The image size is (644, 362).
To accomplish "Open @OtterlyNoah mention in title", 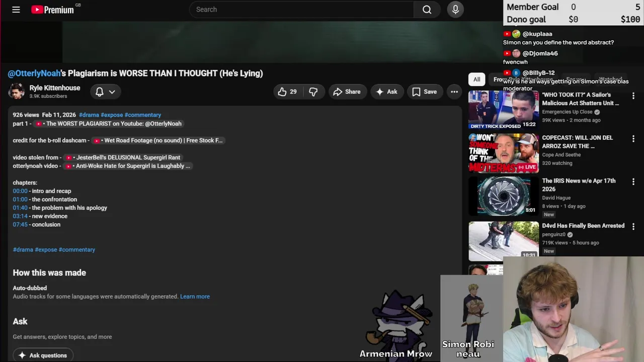I will pos(34,73).
